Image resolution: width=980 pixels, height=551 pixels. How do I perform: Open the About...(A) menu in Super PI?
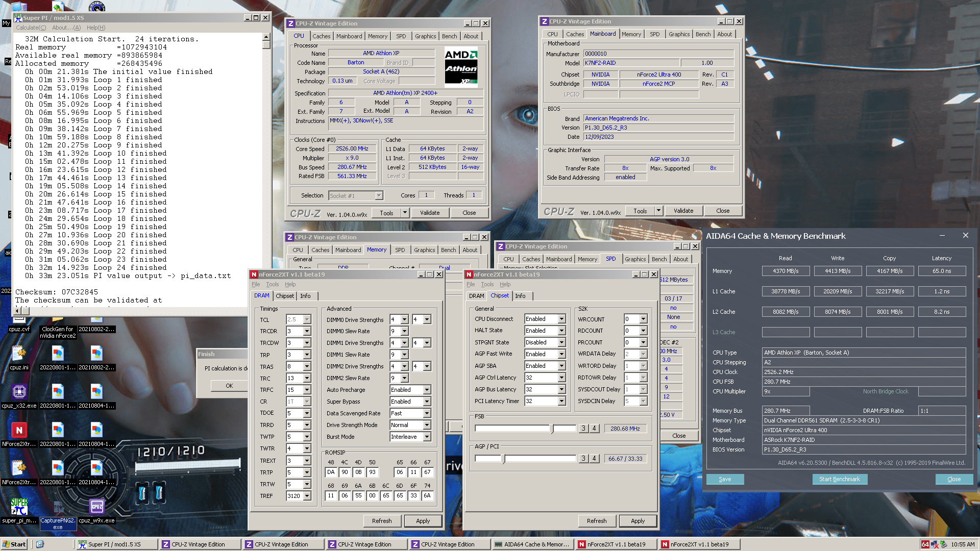coord(66,28)
